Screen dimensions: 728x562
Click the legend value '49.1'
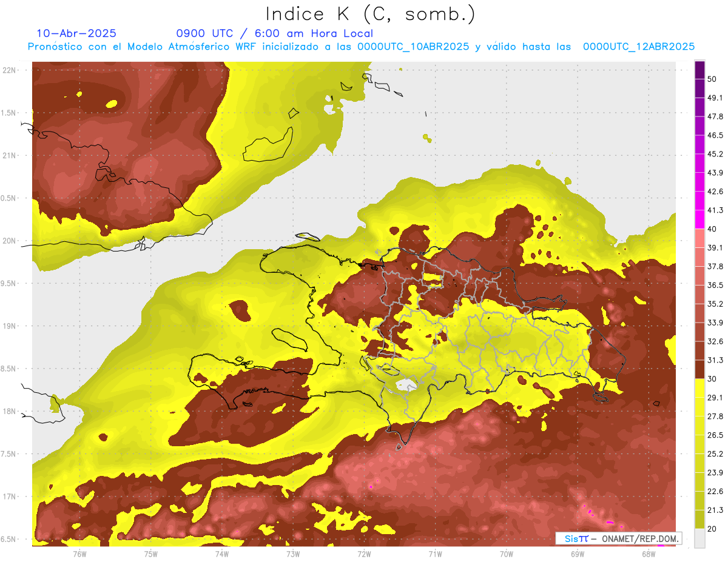715,98
